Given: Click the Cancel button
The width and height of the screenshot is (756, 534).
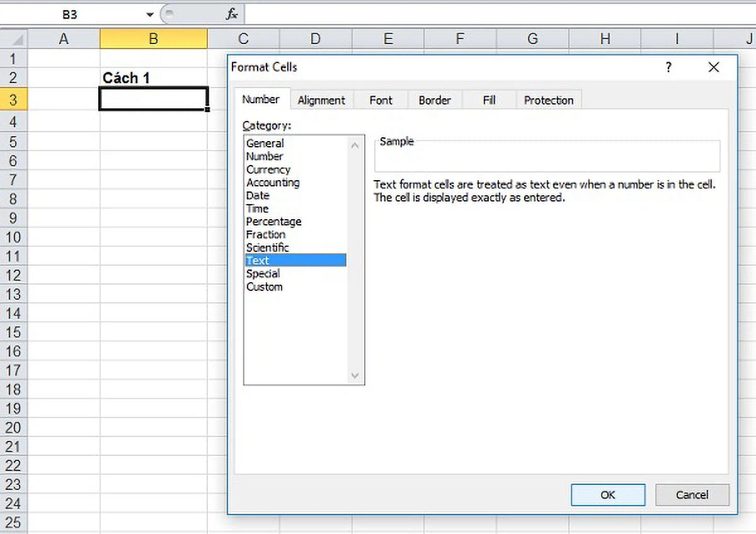Looking at the screenshot, I should tap(692, 495).
